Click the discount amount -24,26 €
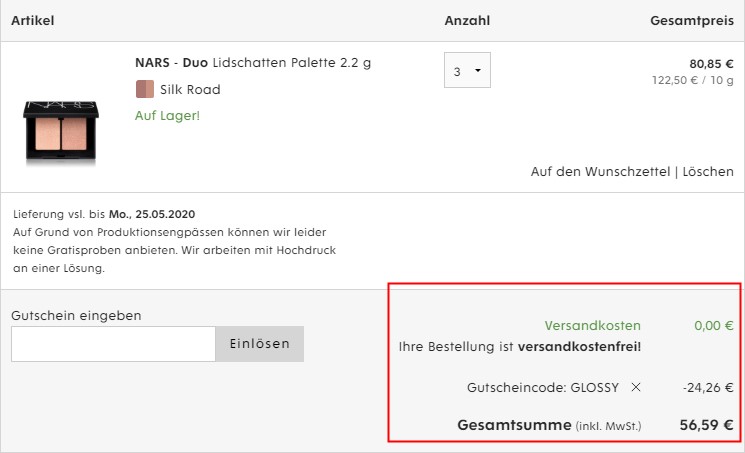745x453 pixels. pos(708,387)
